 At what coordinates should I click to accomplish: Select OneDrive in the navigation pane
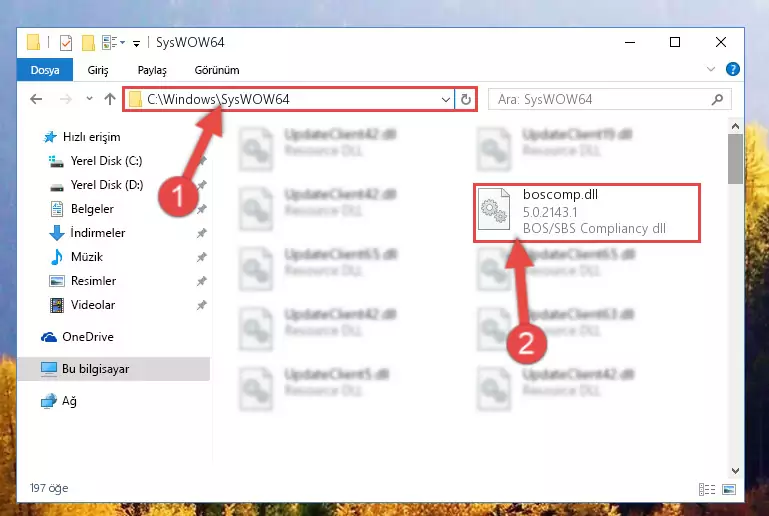[88, 337]
